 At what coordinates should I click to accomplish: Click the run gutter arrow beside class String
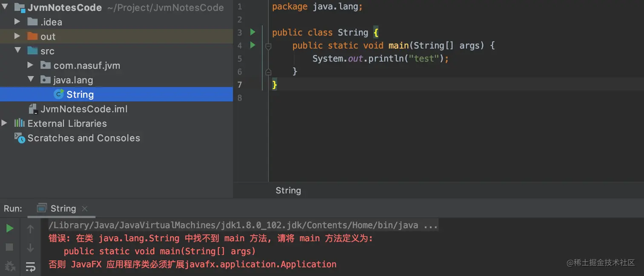pos(253,32)
